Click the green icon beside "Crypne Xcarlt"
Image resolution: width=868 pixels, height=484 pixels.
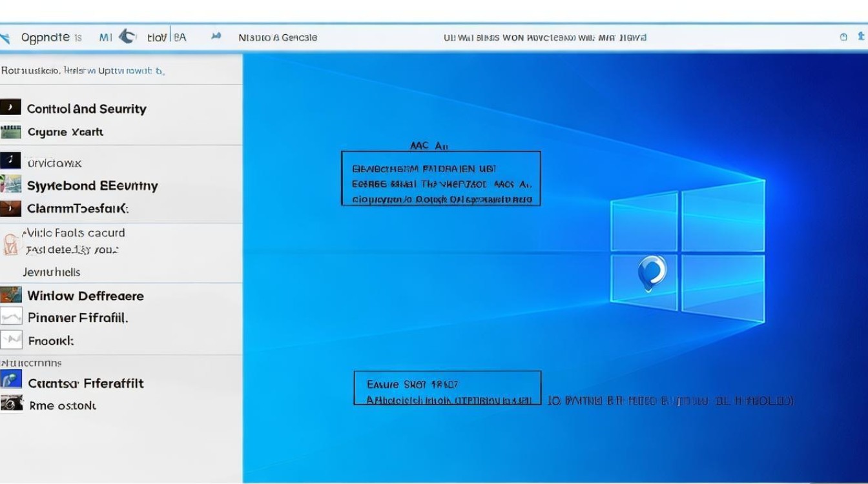(10, 132)
